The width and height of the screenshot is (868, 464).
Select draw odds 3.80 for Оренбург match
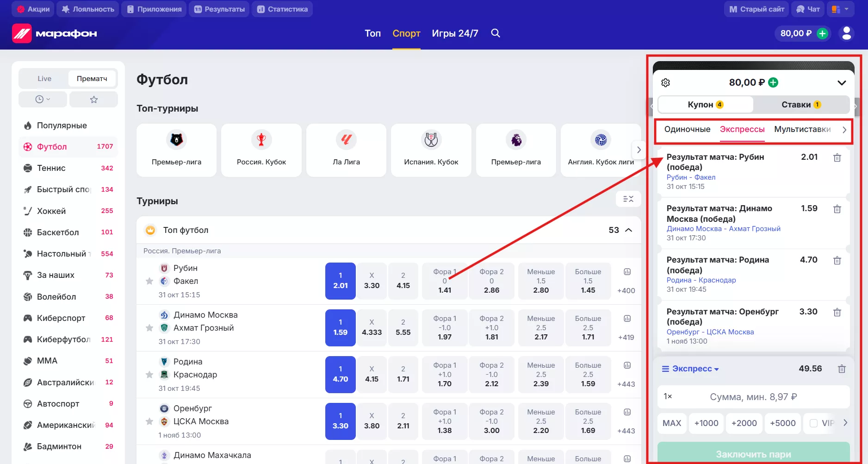click(372, 421)
